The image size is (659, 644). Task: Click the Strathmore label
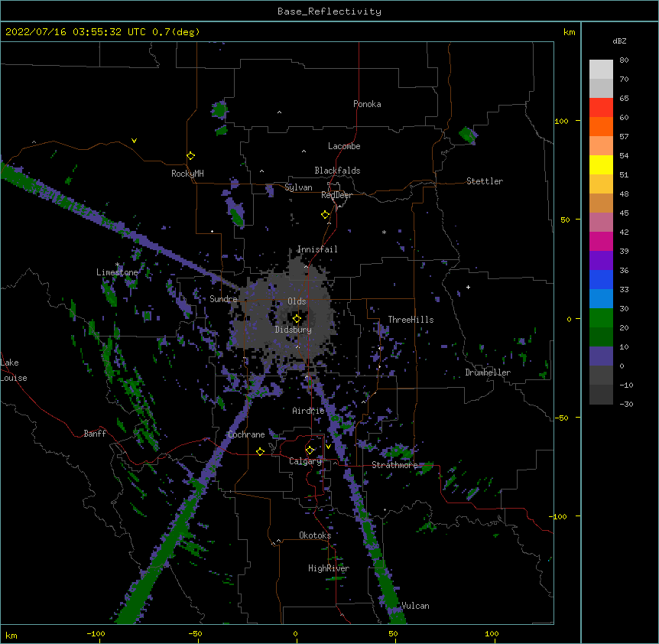click(x=394, y=465)
